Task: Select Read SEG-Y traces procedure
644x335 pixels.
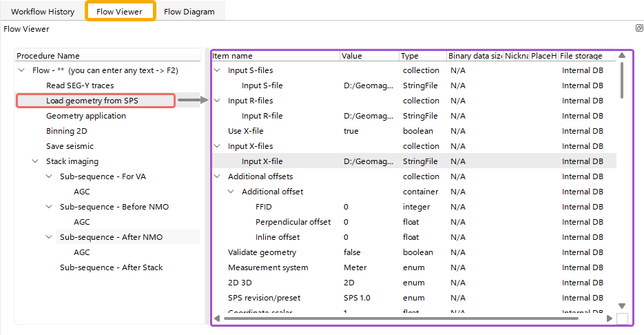Action: (80, 85)
